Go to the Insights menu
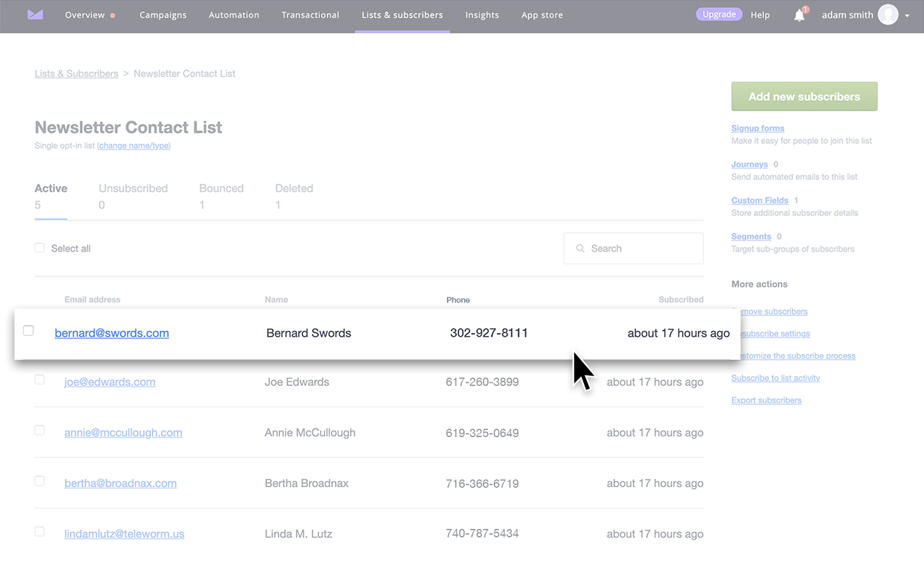 coord(481,14)
